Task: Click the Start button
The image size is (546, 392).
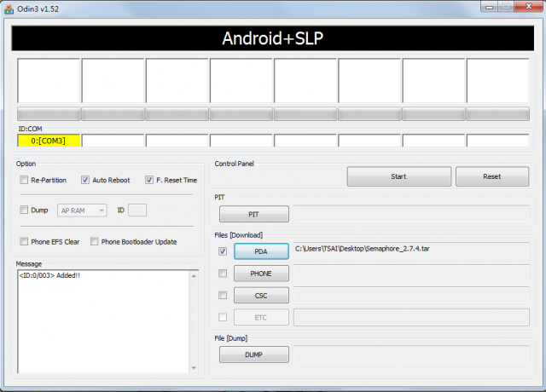Action: (399, 176)
